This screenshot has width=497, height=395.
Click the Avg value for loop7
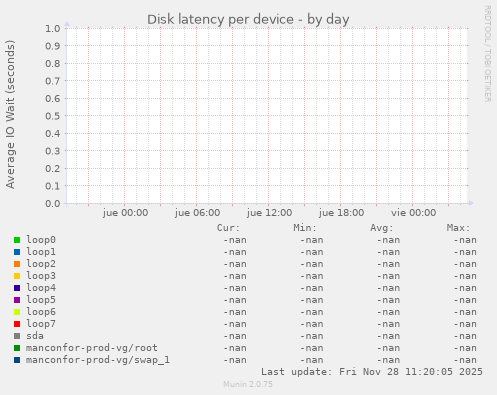(x=388, y=324)
